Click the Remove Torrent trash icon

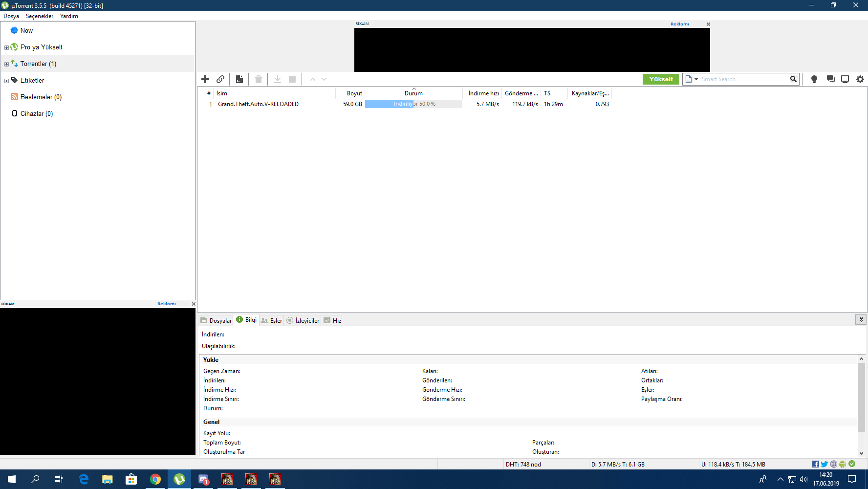(259, 79)
